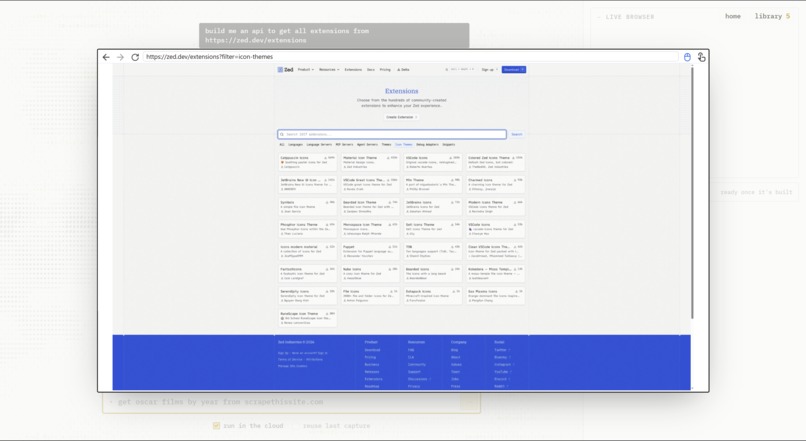Screen dimensions: 806x441
Task: Select the Themes filter tab
Action: tap(387, 144)
